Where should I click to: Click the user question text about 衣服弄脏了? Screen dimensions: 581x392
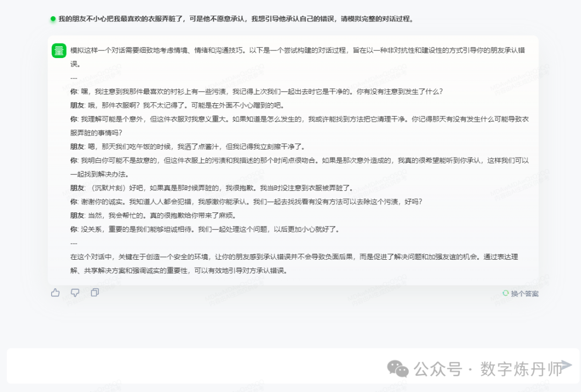click(x=236, y=18)
